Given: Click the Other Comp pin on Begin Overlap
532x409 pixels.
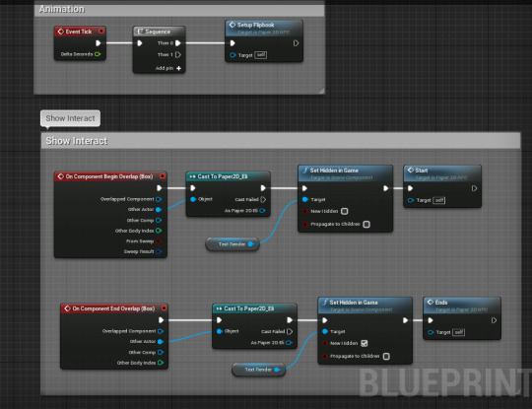Looking at the screenshot, I should pyautogui.click(x=159, y=221).
